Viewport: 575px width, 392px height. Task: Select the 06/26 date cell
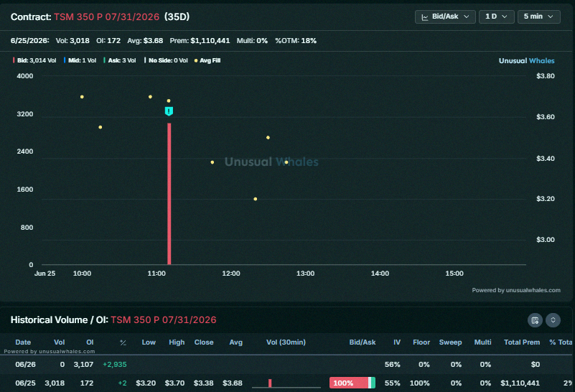25,365
